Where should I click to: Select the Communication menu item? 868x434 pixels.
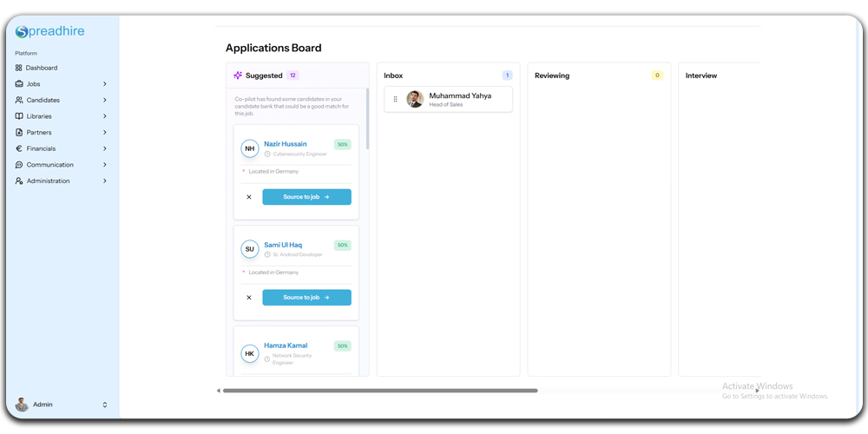click(49, 165)
